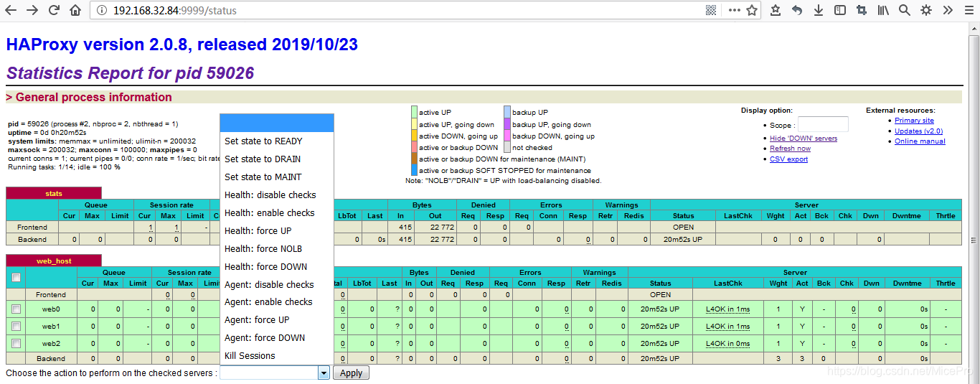The width and height of the screenshot is (980, 384).
Task: Click the web1 server name cell
Action: tap(50, 327)
